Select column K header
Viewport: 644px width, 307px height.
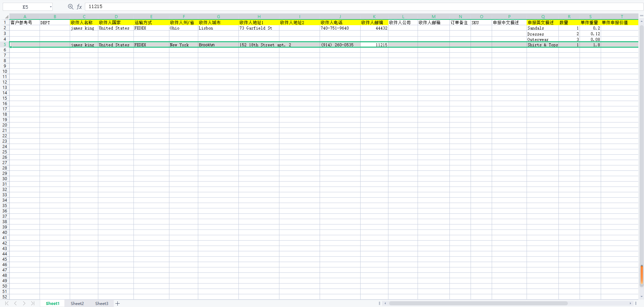[374, 16]
